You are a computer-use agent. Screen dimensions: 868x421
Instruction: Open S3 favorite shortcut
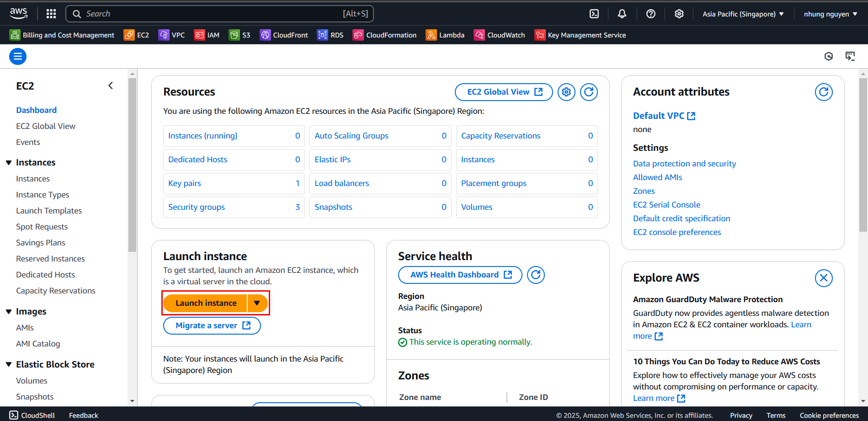[x=240, y=35]
